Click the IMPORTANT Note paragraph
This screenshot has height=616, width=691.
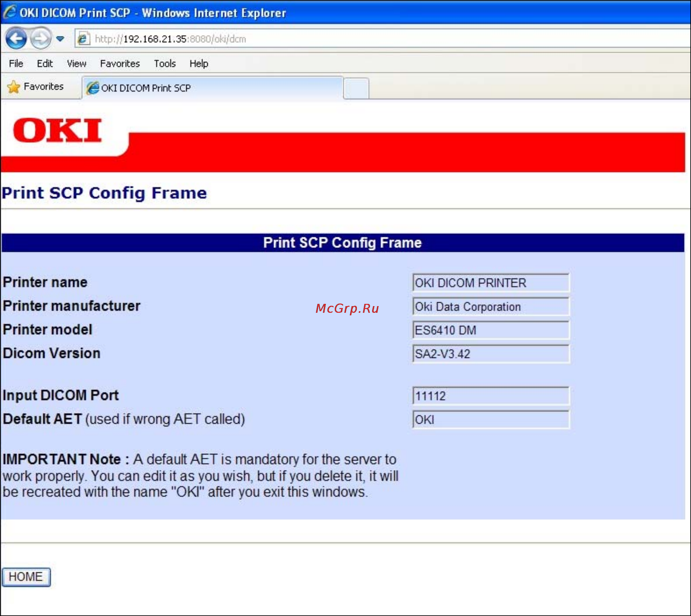200,475
